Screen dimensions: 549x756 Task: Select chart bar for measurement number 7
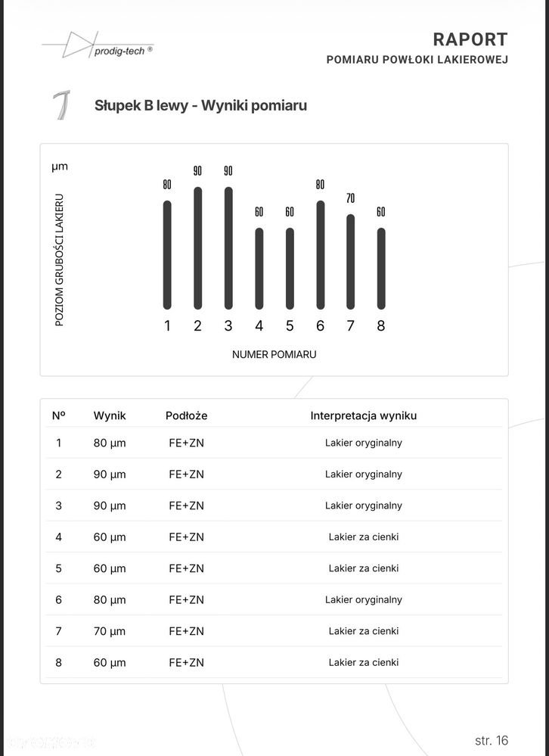tap(351, 261)
